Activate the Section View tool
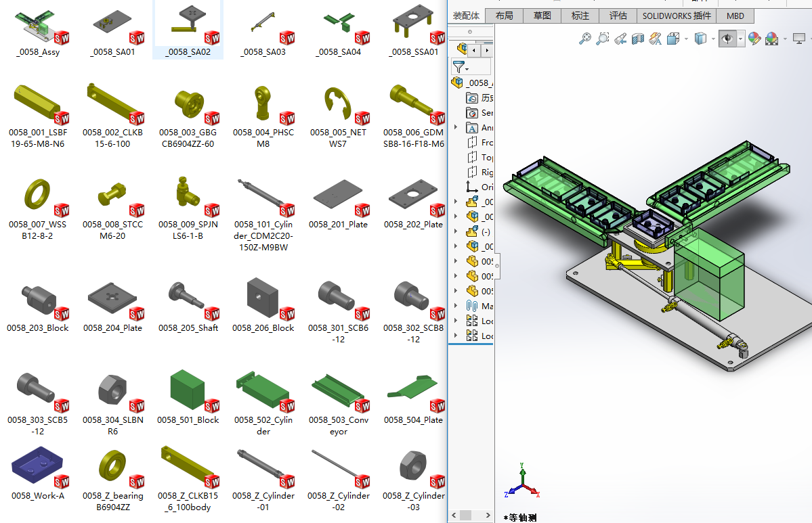This screenshot has width=812, height=523. [x=637, y=39]
